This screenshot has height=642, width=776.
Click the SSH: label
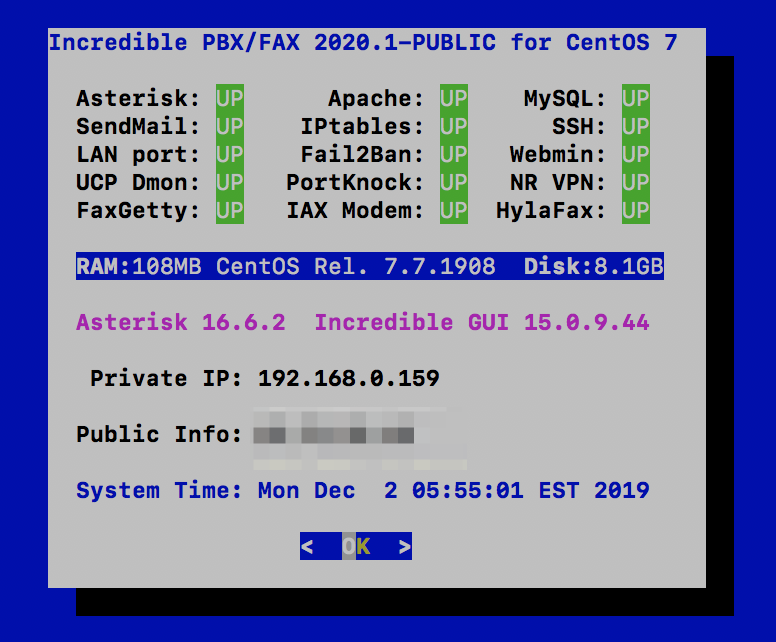[579, 126]
